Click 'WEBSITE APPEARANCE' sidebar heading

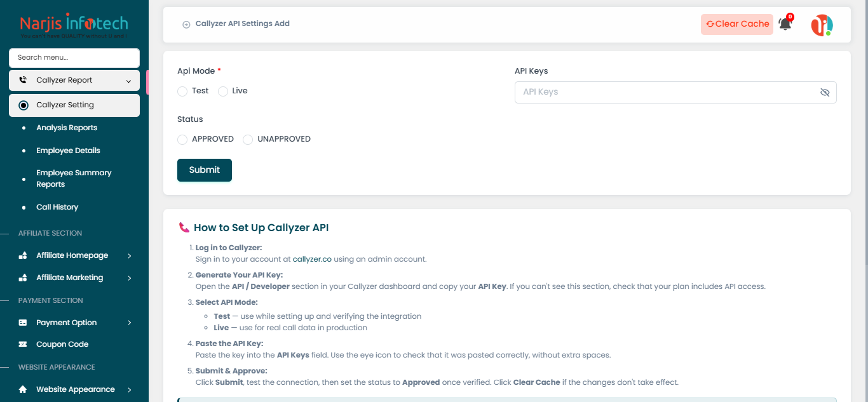pos(57,367)
